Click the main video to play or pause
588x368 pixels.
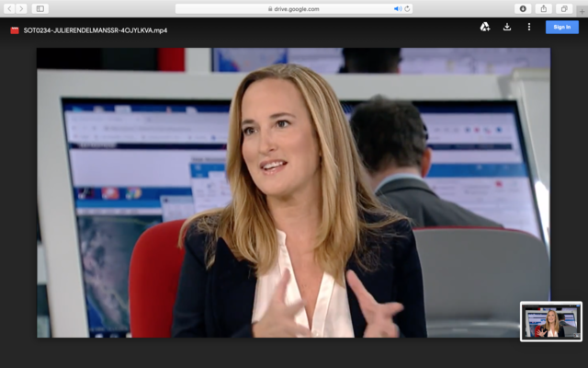pyautogui.click(x=293, y=192)
